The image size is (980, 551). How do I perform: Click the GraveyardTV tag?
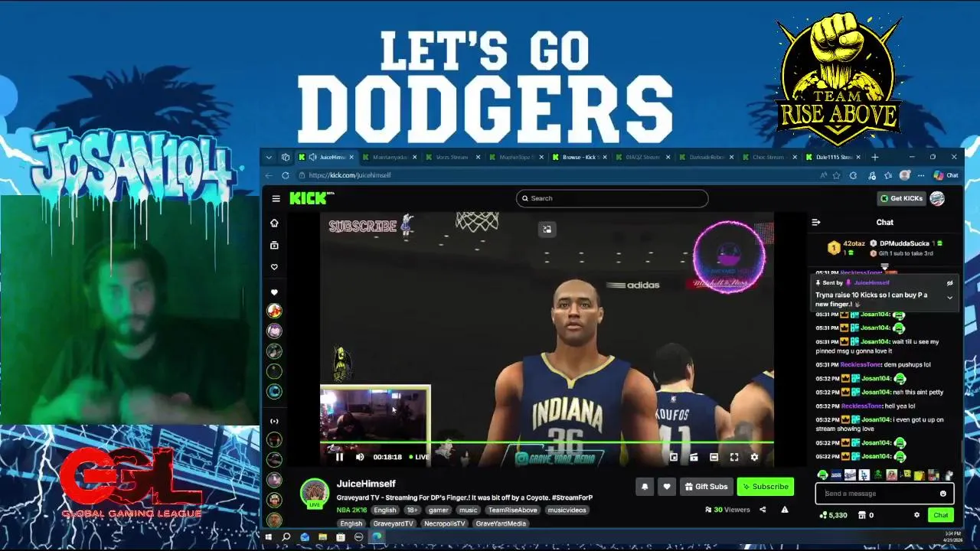[x=394, y=523]
